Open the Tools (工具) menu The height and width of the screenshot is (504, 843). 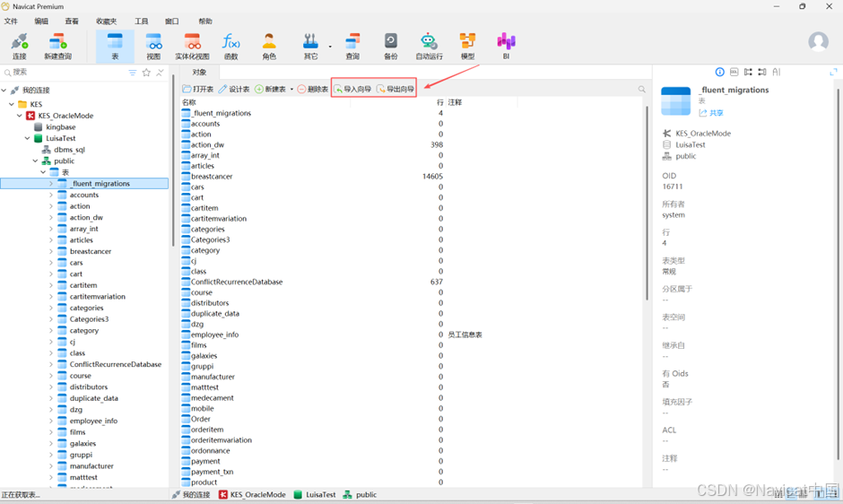pyautogui.click(x=142, y=22)
